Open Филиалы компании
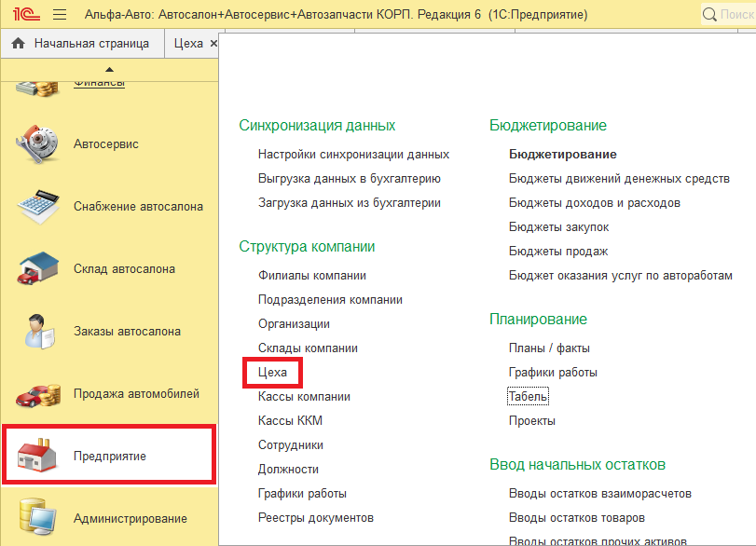756x546 pixels. pyautogui.click(x=312, y=275)
